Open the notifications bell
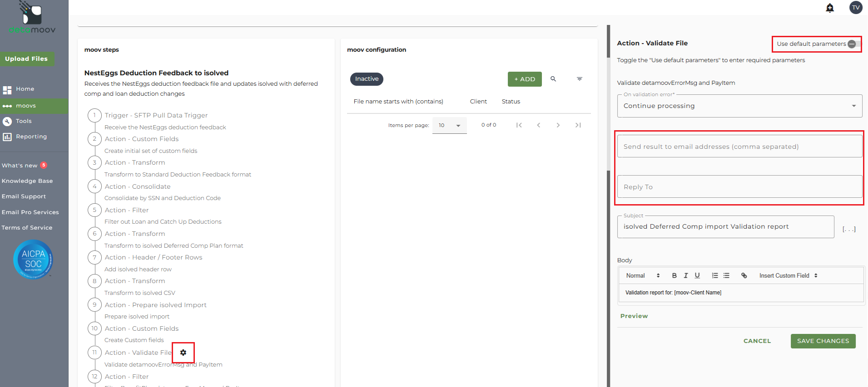This screenshot has width=868, height=387. (x=830, y=8)
